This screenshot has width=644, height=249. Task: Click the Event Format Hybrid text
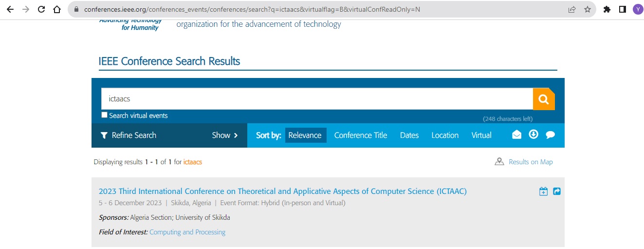pyautogui.click(x=283, y=203)
